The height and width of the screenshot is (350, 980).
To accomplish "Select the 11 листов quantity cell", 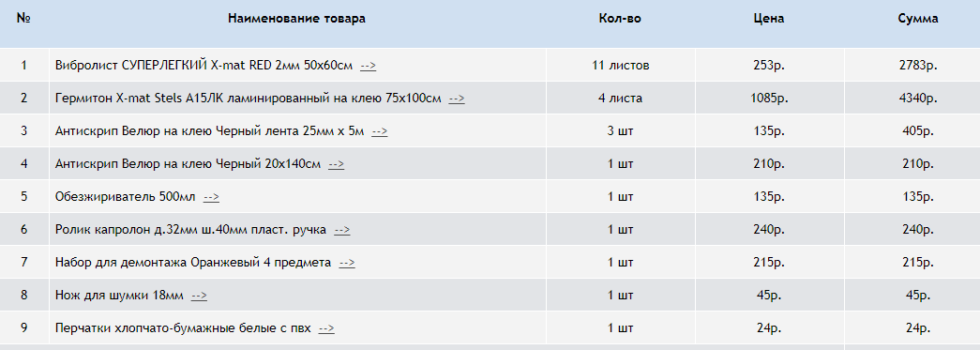I will coord(621,65).
